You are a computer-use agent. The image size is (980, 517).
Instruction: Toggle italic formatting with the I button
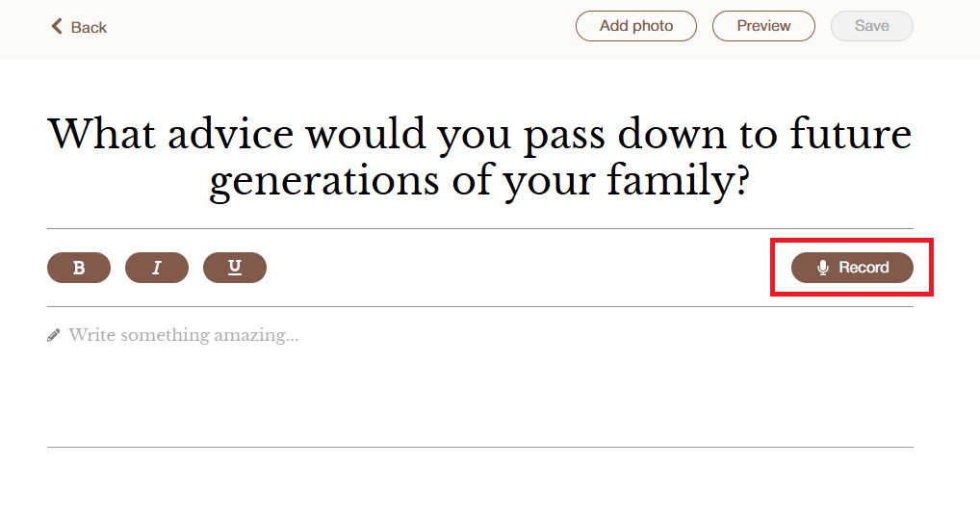pyautogui.click(x=157, y=268)
